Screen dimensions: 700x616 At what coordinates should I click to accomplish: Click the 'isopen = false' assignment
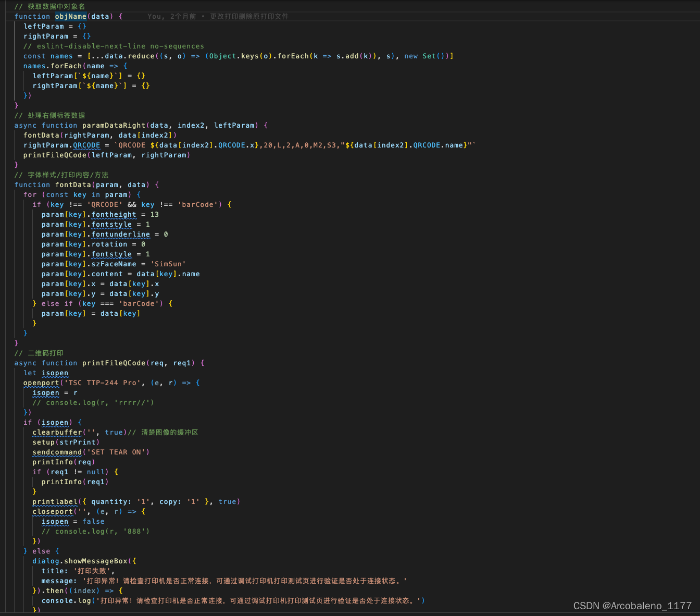(x=73, y=521)
